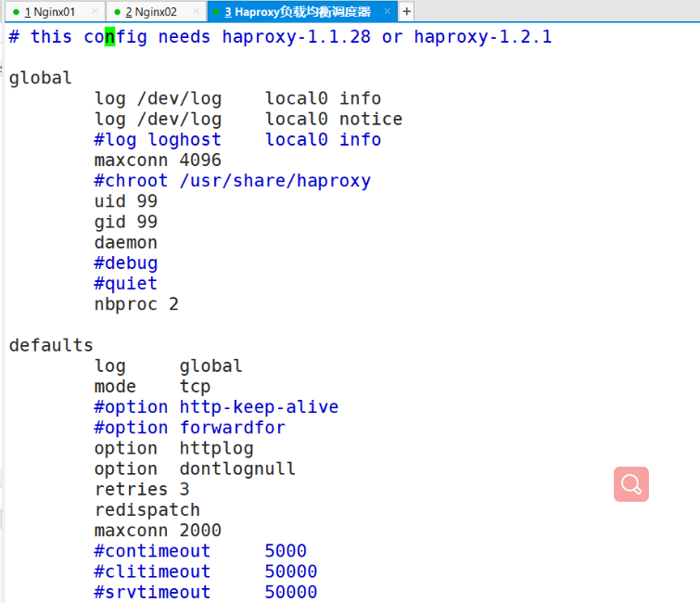Click the '#quiet' comment

(x=126, y=284)
